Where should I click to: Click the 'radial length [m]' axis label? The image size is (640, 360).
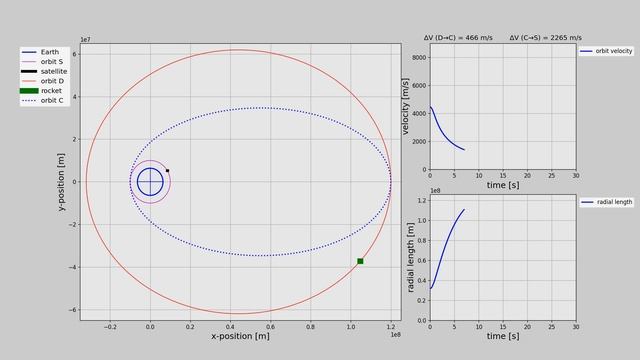(x=410, y=257)
